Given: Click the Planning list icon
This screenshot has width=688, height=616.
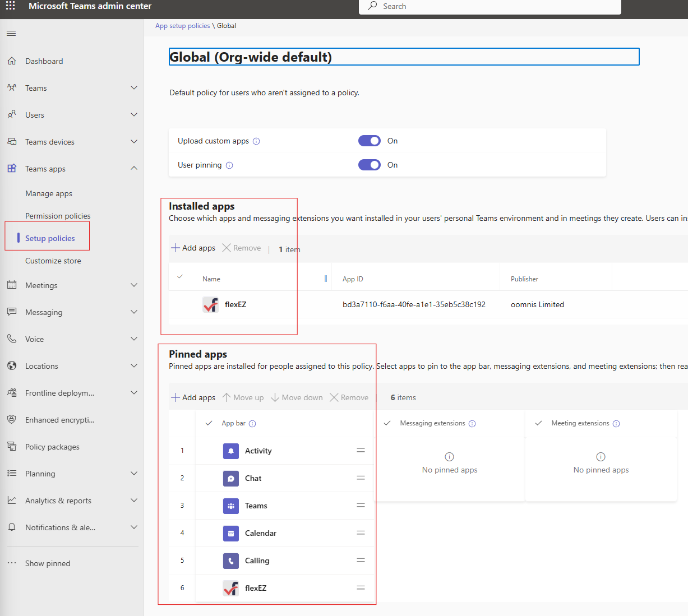Looking at the screenshot, I should pyautogui.click(x=12, y=474).
